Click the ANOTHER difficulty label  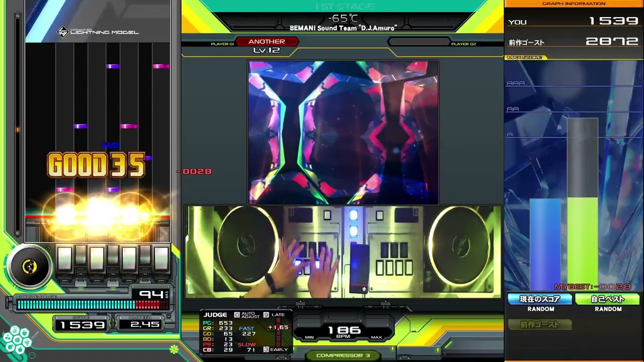(x=267, y=42)
